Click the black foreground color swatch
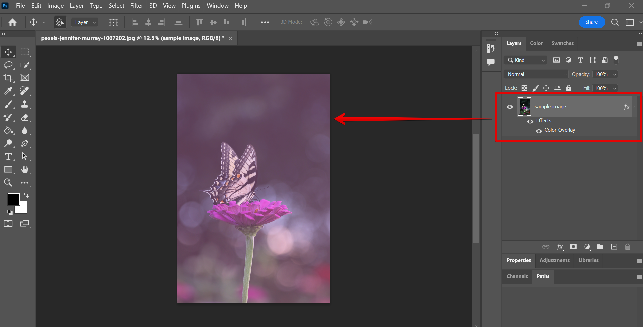Viewport: 644px width, 327px height. tap(13, 199)
